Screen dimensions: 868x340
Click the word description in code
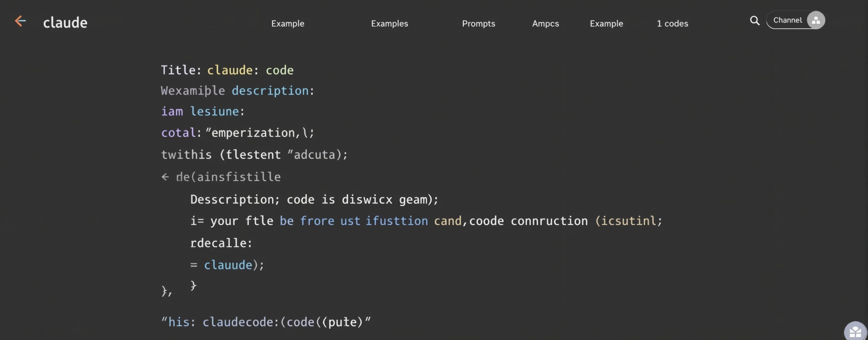pyautogui.click(x=270, y=91)
